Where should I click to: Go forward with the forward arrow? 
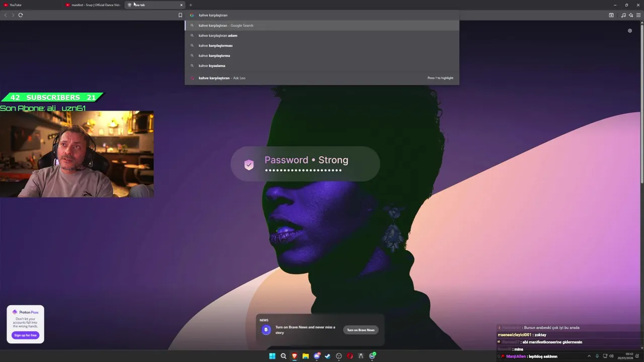13,15
